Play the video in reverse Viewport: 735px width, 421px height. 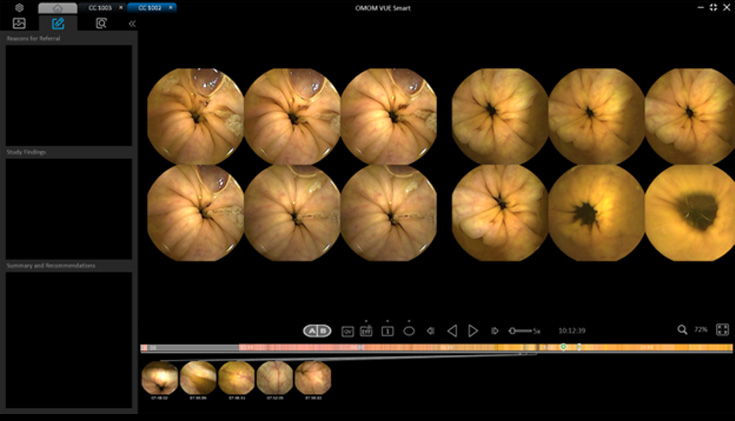pyautogui.click(x=452, y=330)
